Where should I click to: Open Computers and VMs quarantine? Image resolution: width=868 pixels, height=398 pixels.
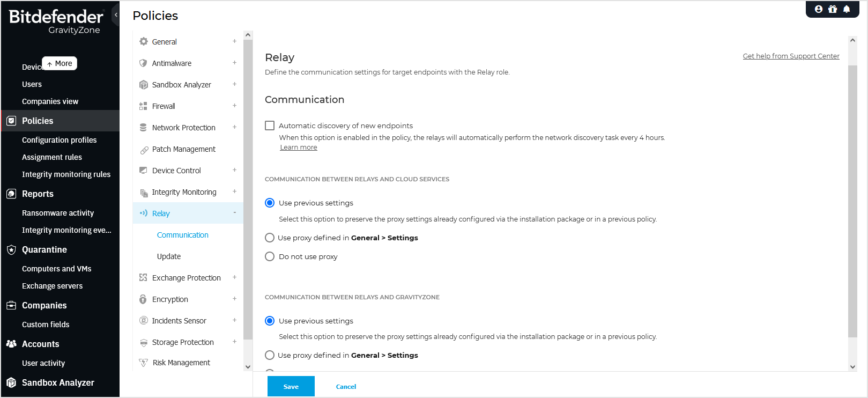pos(56,269)
